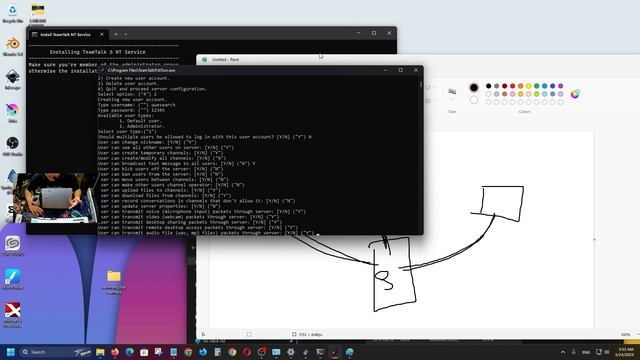Click console line "User can change nickname"

click(147, 142)
